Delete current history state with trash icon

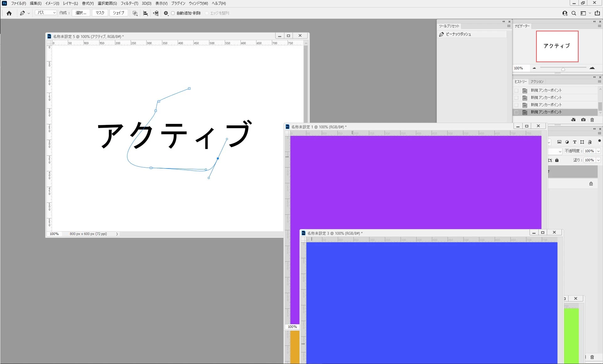point(592,120)
